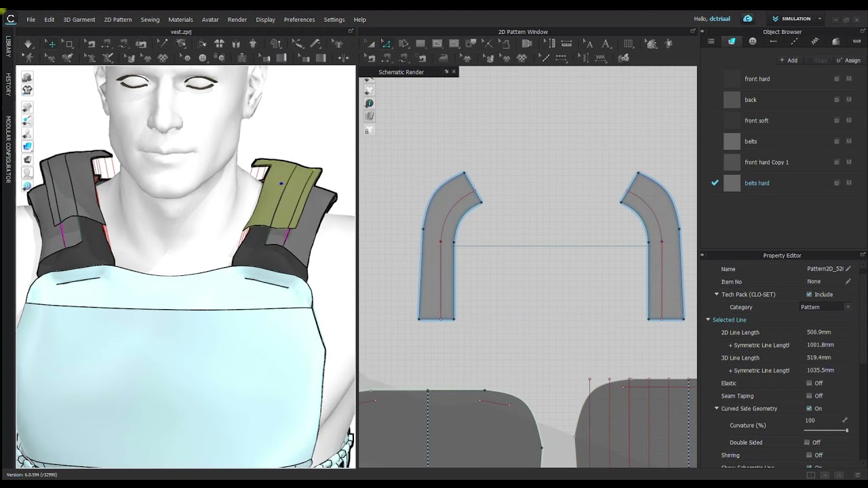Open the Render menu
Viewport: 868px width, 488px height.
coord(237,20)
